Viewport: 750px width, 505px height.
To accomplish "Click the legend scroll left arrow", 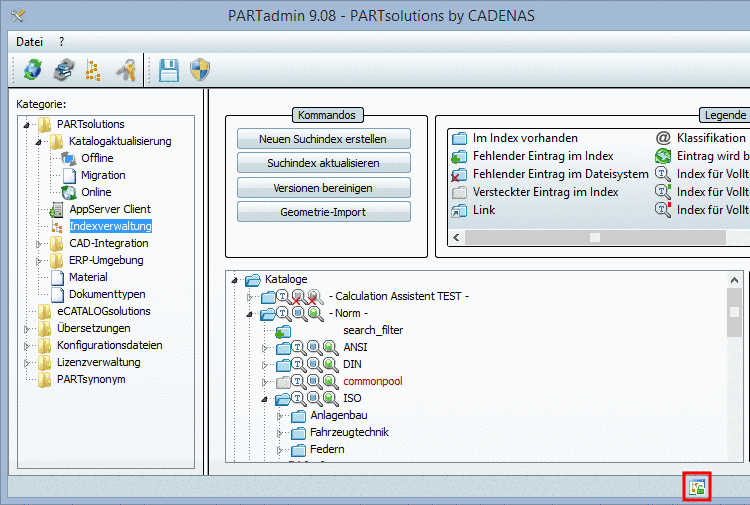I will click(x=456, y=237).
